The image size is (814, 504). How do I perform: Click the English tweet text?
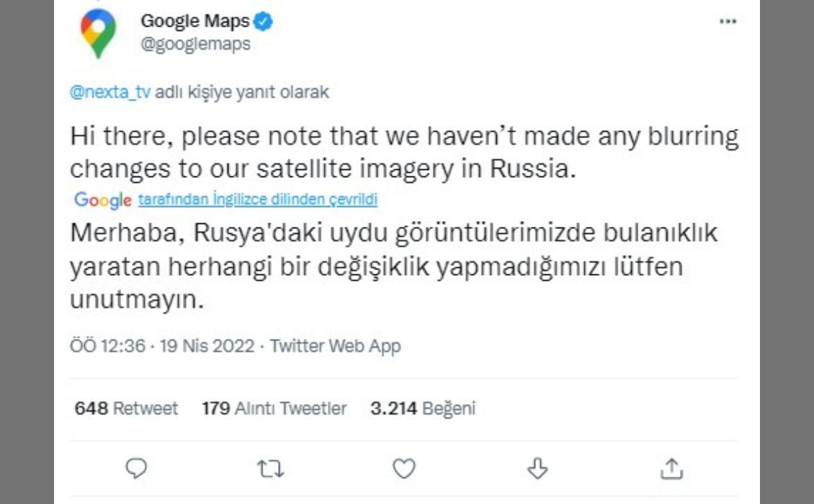403,152
